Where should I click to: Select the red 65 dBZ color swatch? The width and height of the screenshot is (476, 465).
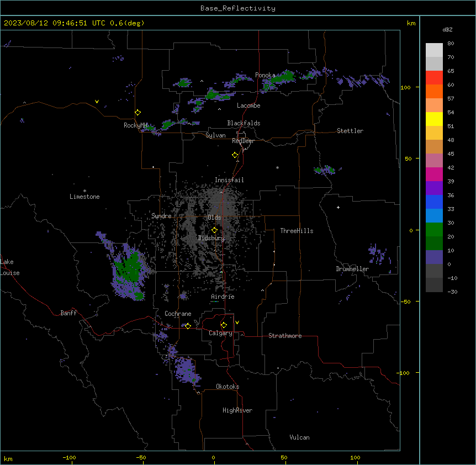pos(434,77)
